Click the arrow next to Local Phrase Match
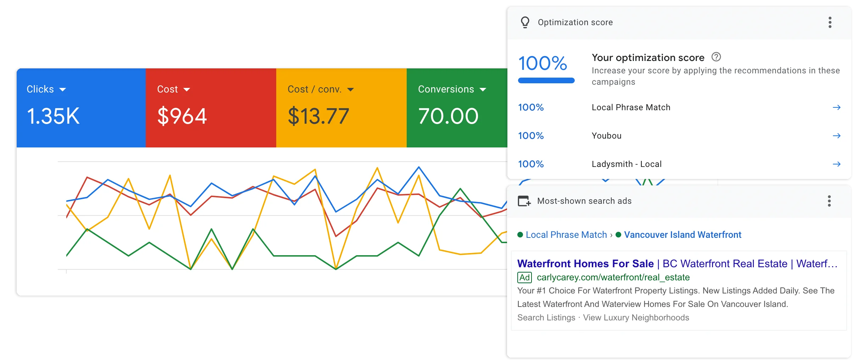 coord(836,107)
